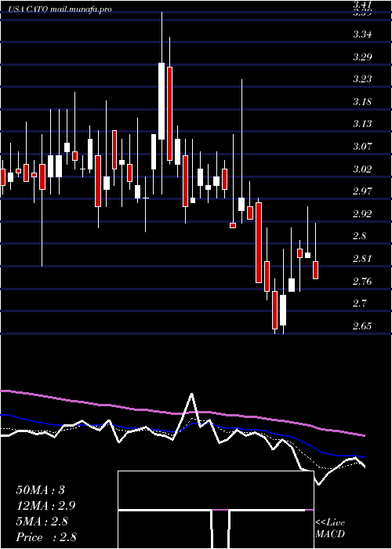Screen dimensions: 392x549
Task: Select the '5MA : 2.8' indicator label
Action: 42,522
